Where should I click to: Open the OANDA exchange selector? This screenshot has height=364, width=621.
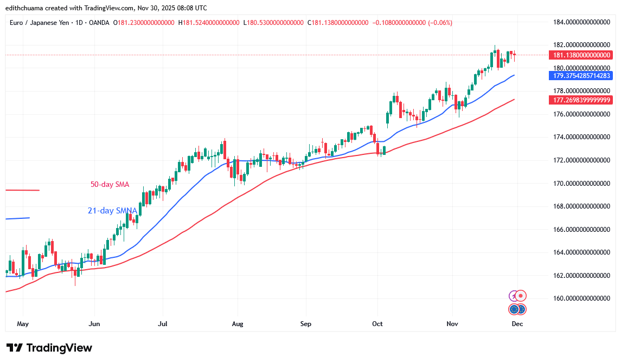pyautogui.click(x=98, y=23)
